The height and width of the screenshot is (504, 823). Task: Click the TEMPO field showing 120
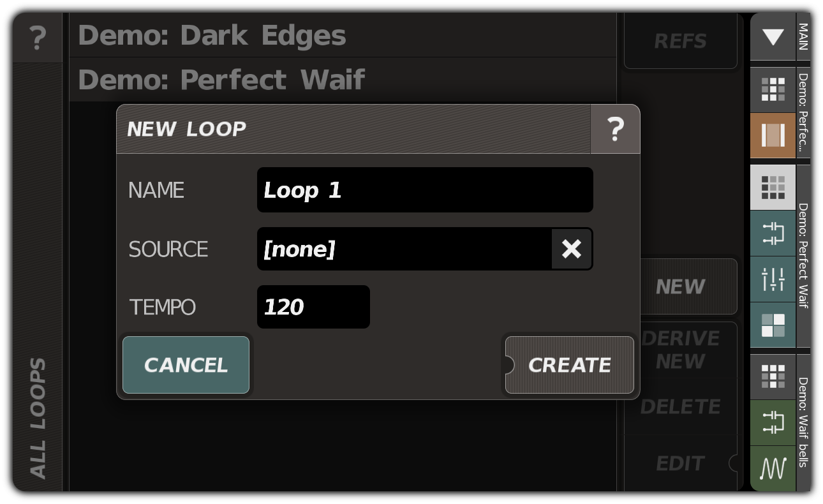coord(313,307)
